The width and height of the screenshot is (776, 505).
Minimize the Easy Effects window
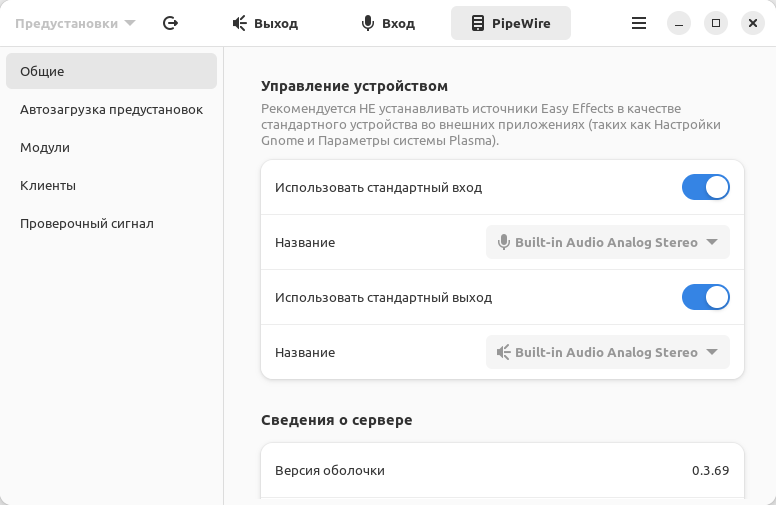[679, 23]
